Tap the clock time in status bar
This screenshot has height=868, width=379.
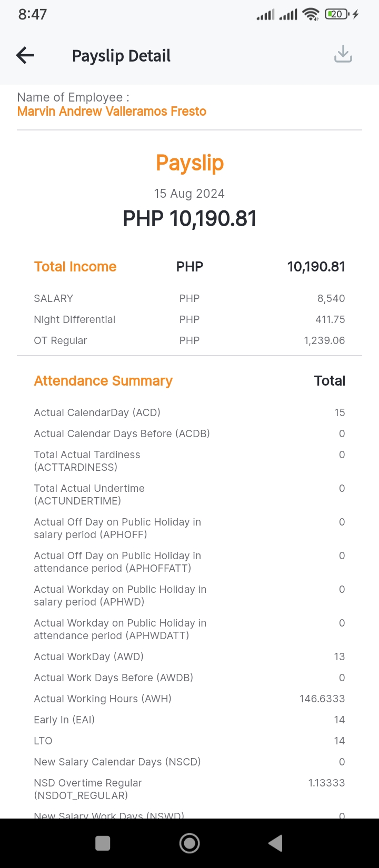coord(33,15)
